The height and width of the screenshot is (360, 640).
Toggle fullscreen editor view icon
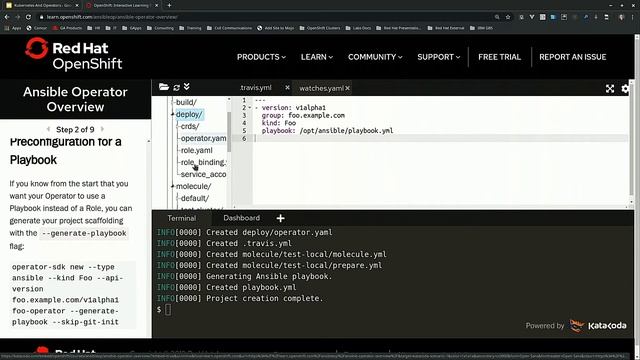610,89
